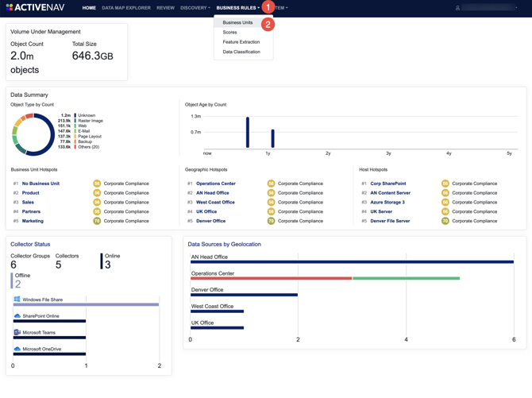This screenshot has width=532, height=398.
Task: Open Azure Storage 3 host link
Action: tap(387, 202)
